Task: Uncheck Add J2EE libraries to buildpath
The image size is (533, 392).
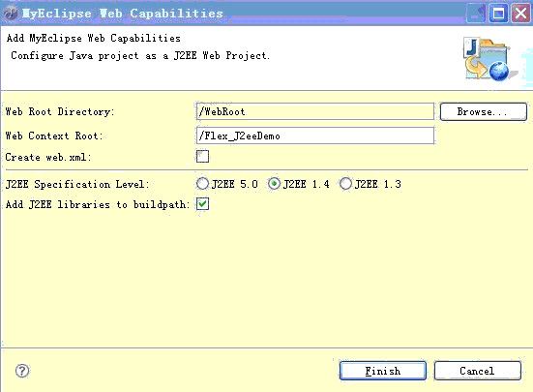Action: point(202,204)
